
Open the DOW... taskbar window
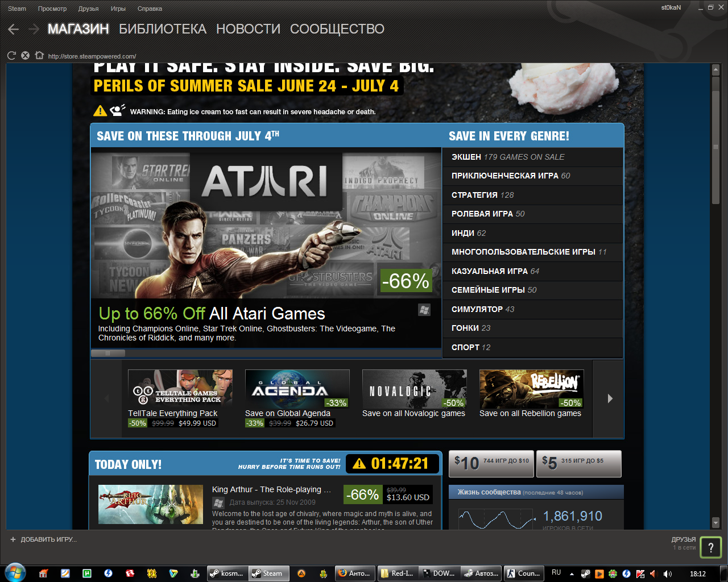point(439,573)
